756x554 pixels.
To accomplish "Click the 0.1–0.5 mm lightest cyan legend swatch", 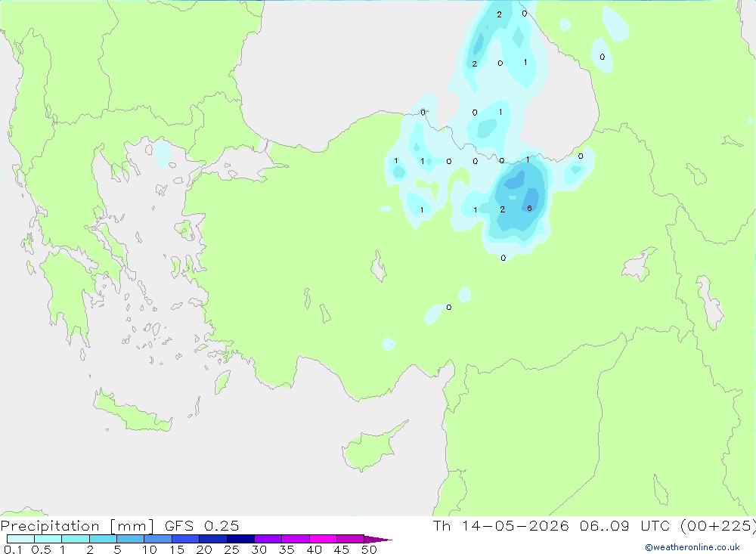I will coord(20,539).
